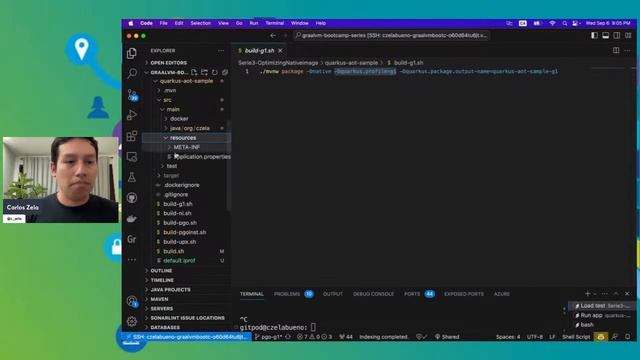The image size is (640, 360).
Task: Open the Extensions view
Action: click(x=132, y=136)
